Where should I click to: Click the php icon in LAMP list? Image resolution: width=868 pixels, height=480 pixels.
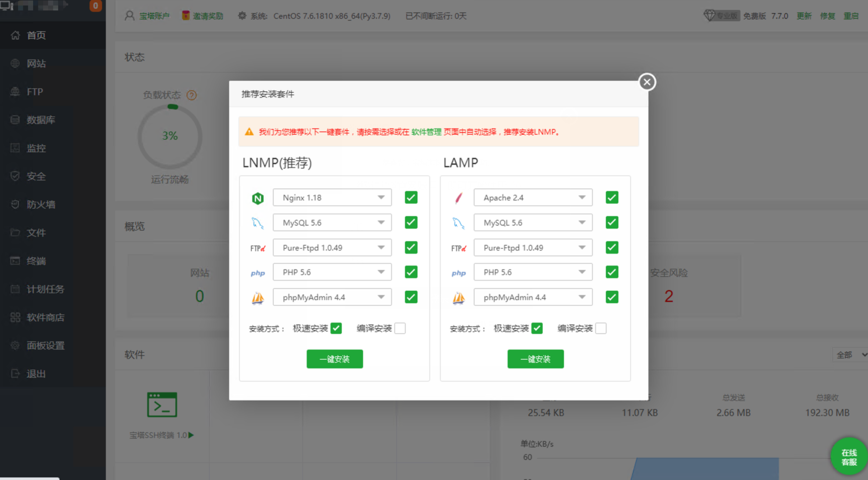pos(459,273)
